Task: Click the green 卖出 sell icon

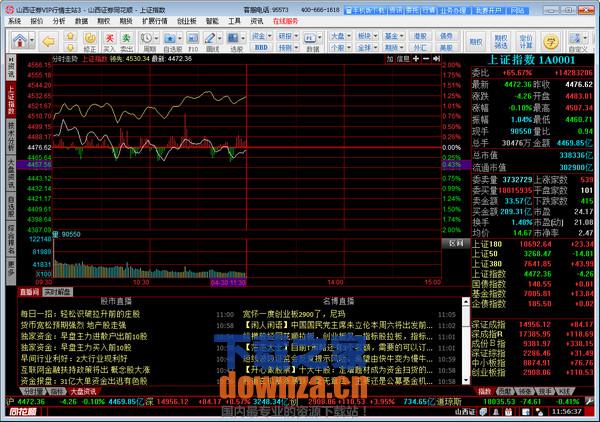Action: coord(126,41)
